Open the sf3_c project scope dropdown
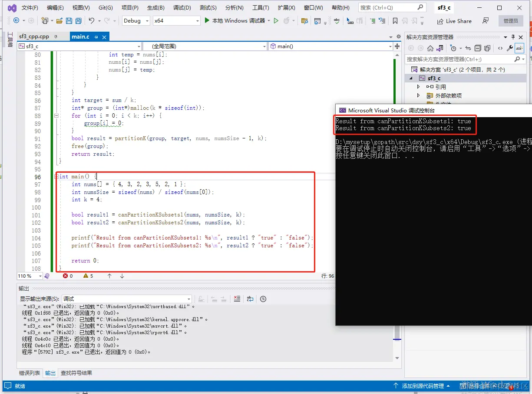The width and height of the screenshot is (532, 394). point(79,46)
